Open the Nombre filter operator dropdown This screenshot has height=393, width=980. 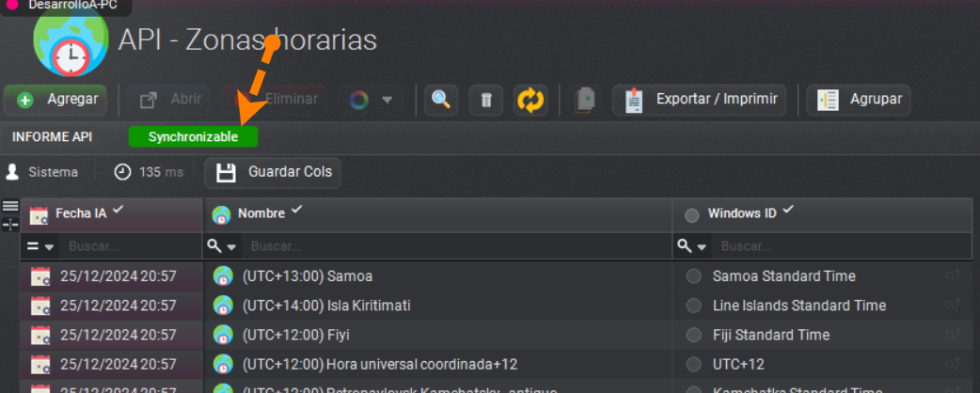point(222,246)
